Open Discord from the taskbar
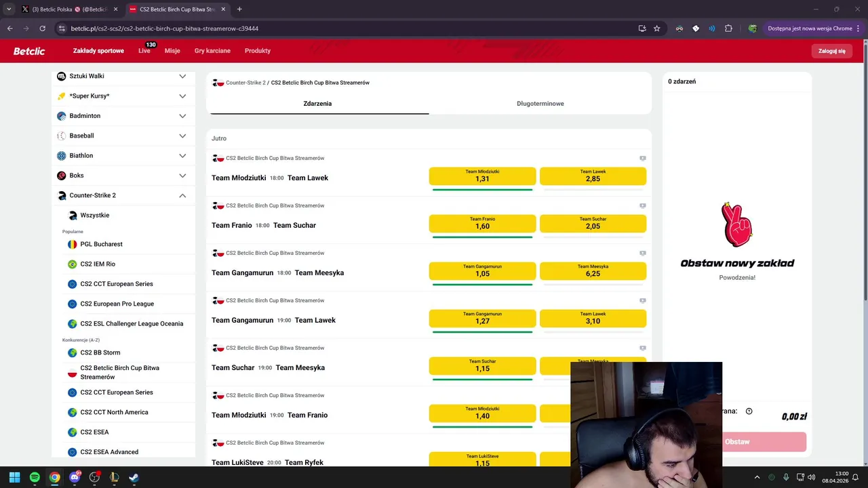The image size is (868, 488). (75, 477)
